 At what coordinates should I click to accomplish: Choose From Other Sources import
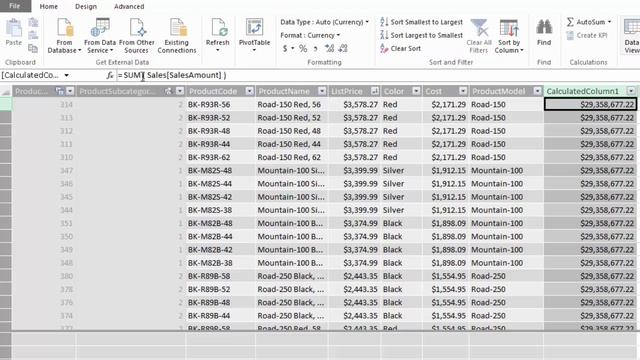(x=136, y=36)
